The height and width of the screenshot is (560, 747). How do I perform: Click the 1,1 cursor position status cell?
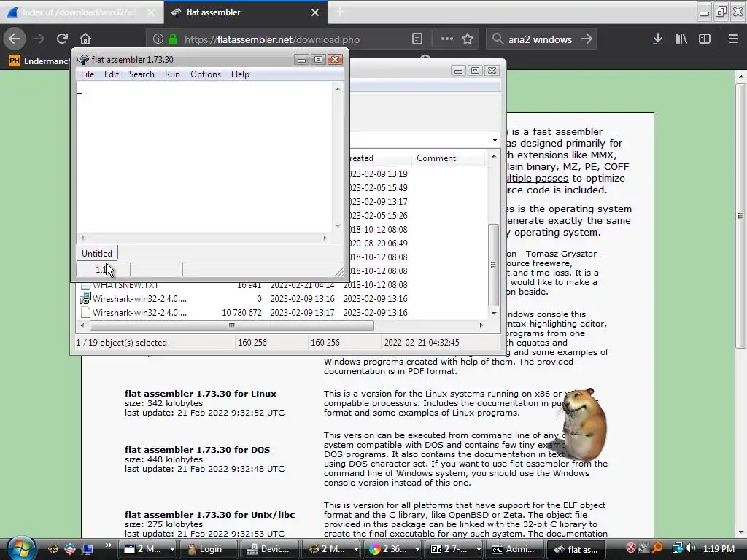tap(102, 270)
